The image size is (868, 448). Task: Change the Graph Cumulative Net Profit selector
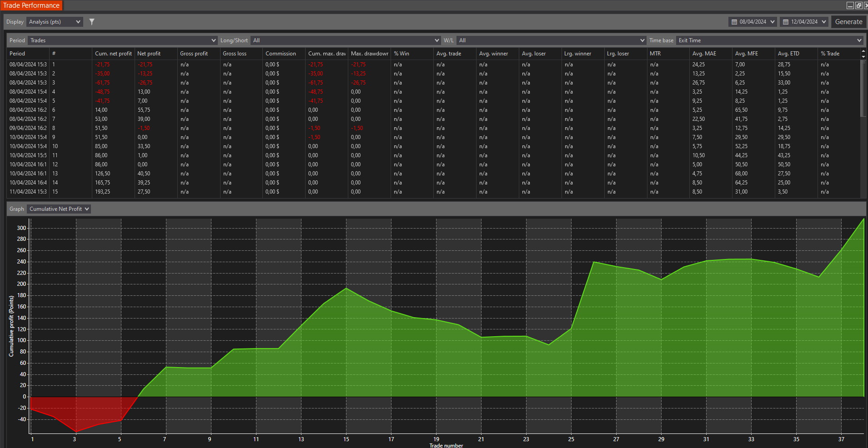point(59,209)
